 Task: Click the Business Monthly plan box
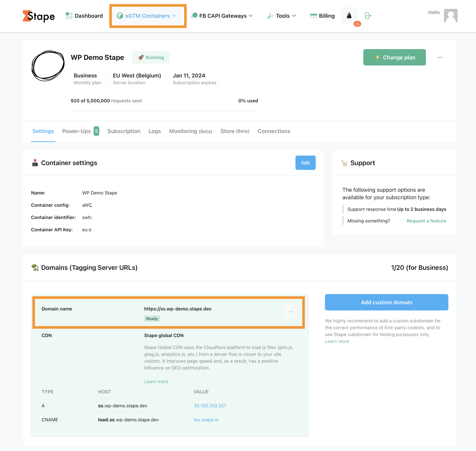[x=87, y=79]
